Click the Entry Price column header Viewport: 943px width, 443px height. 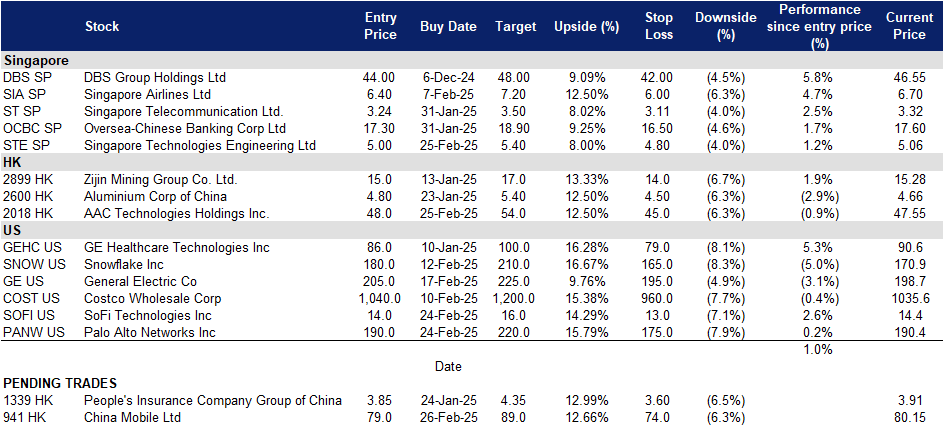(x=381, y=26)
